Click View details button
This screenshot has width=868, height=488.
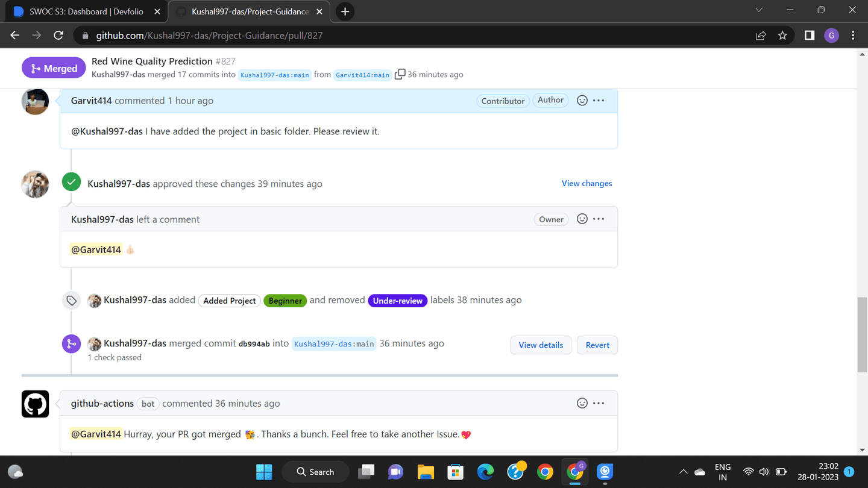541,345
